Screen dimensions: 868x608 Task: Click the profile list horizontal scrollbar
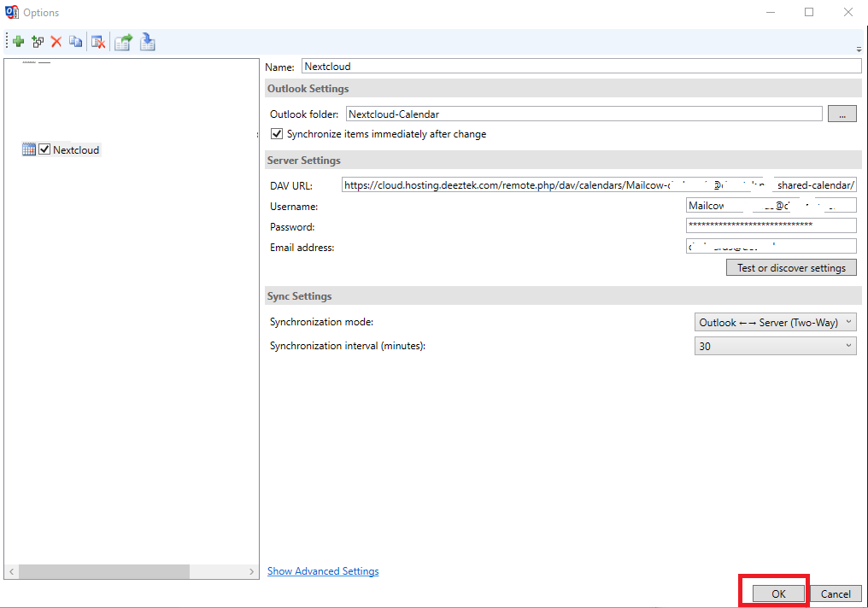pos(104,571)
